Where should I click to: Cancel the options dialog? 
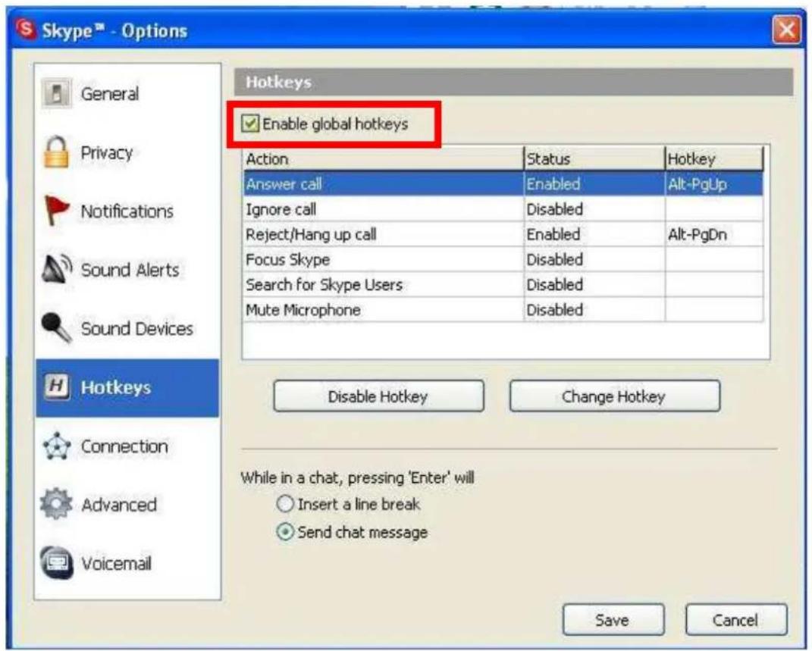736,619
